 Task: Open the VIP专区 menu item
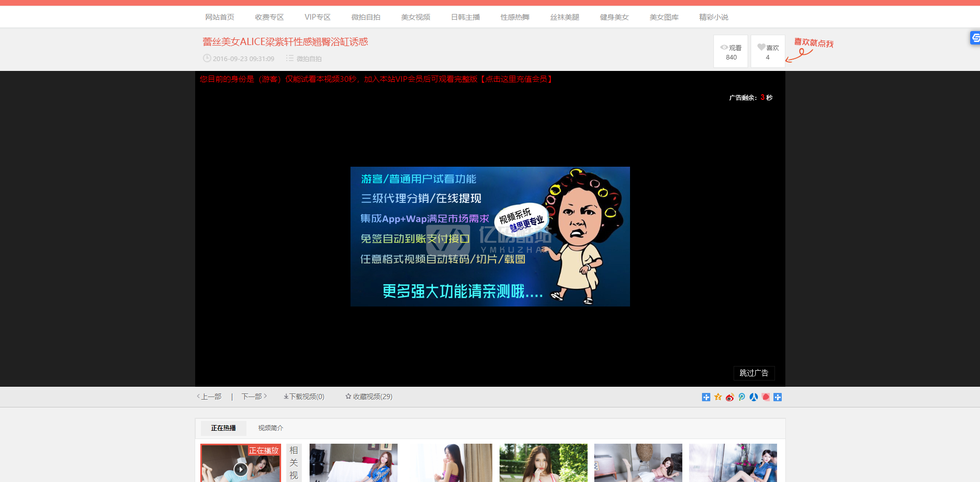(x=317, y=17)
